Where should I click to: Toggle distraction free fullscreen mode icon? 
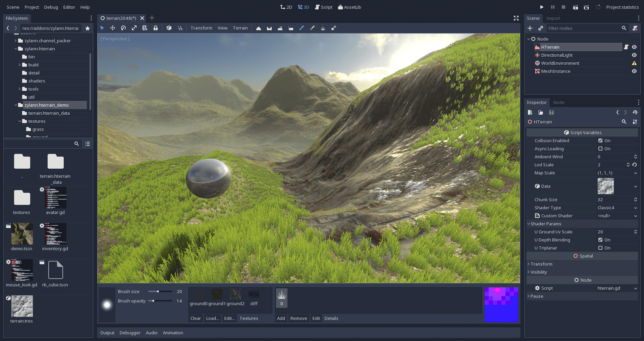click(516, 18)
